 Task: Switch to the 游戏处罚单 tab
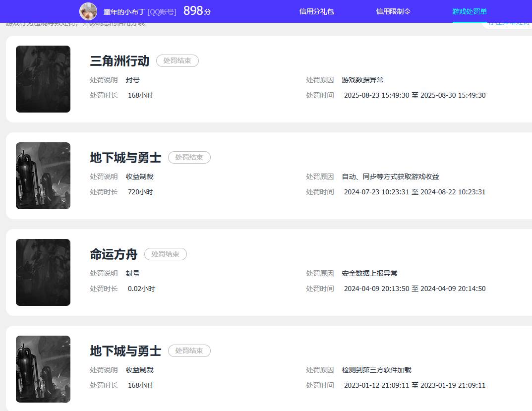point(469,11)
